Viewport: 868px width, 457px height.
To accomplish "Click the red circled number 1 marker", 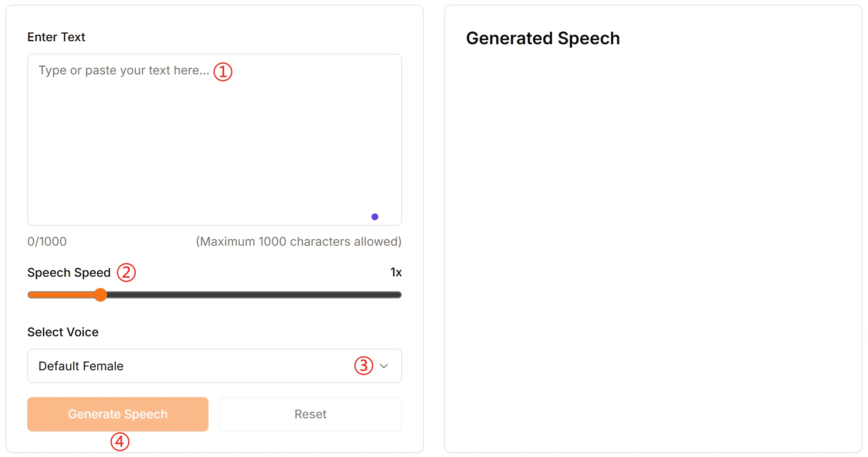I will 223,72.
